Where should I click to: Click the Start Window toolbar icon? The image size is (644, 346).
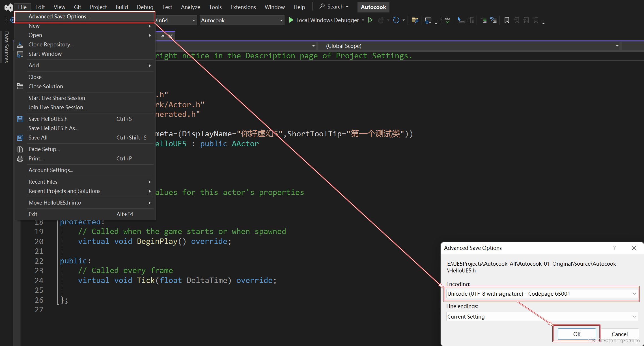point(428,20)
